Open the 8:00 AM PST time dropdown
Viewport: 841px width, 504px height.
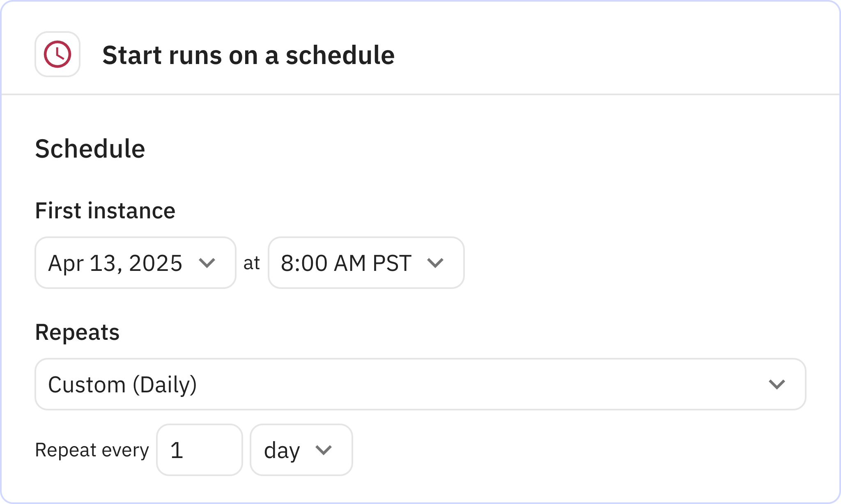tap(365, 263)
